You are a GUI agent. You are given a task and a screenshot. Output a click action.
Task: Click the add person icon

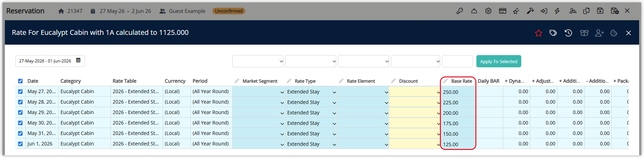coord(599,33)
